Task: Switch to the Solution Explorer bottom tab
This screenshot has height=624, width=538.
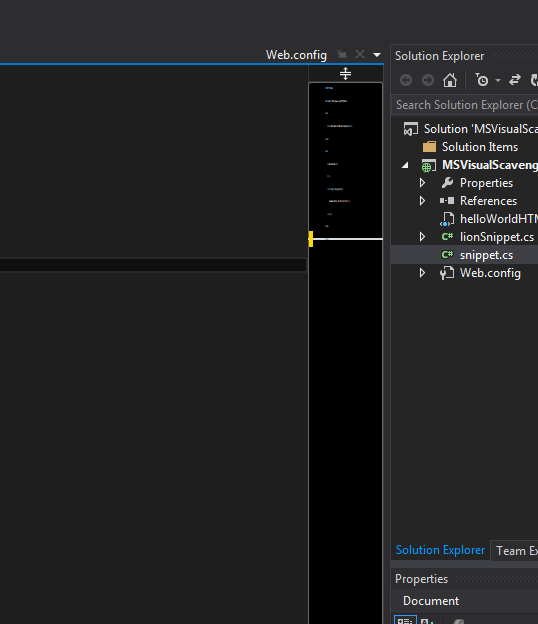Action: click(440, 550)
